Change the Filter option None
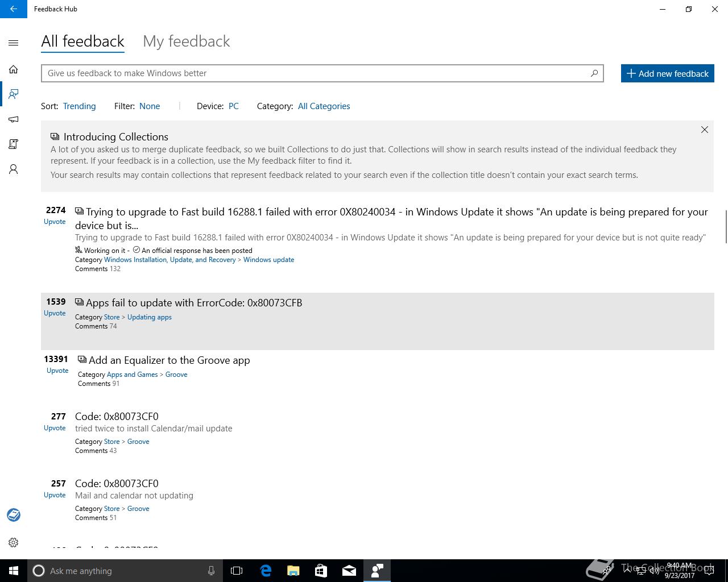Viewport: 728px width, 582px height. tap(150, 106)
